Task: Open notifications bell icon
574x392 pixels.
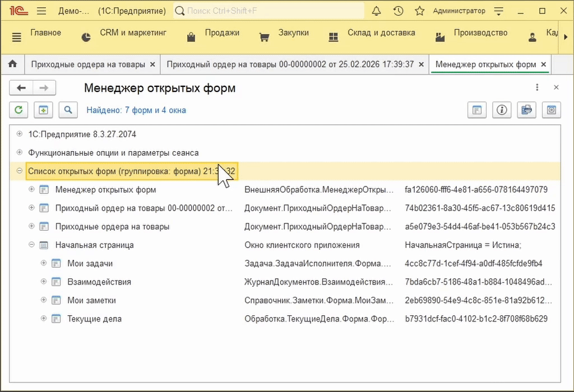Action: 376,11
